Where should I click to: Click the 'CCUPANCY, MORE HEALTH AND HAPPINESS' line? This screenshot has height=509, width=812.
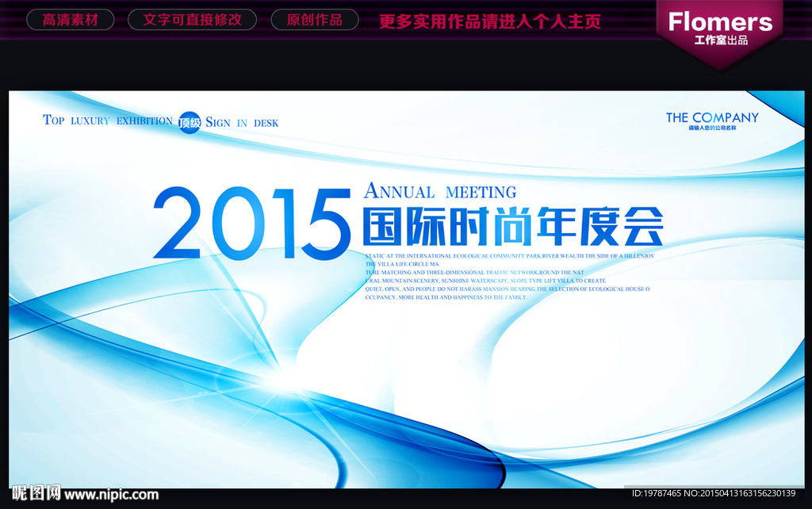coord(446,297)
